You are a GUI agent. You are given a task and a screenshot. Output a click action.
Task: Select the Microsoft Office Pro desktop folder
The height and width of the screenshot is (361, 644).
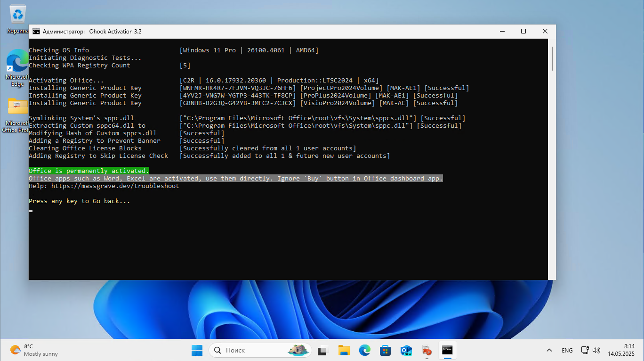click(x=17, y=115)
